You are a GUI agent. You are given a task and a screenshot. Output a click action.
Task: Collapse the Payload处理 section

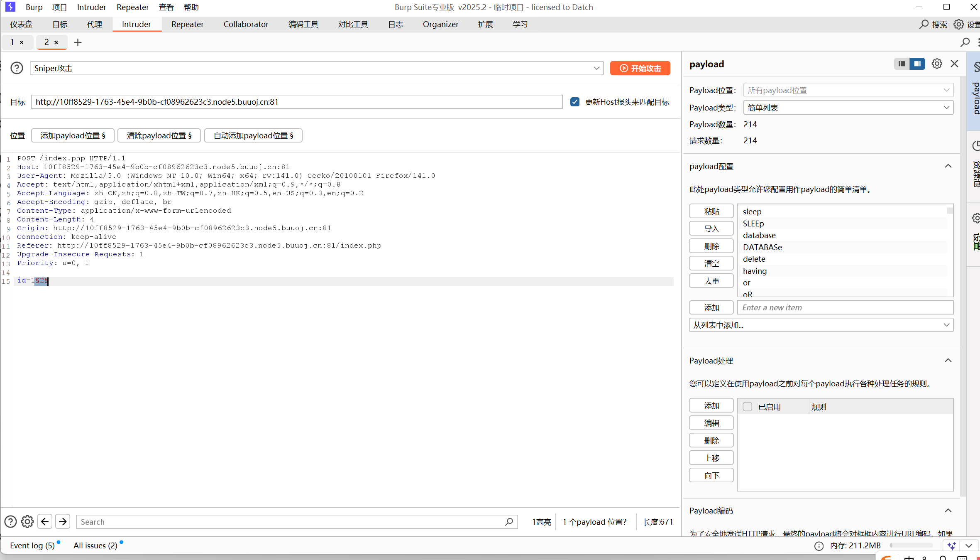948,361
